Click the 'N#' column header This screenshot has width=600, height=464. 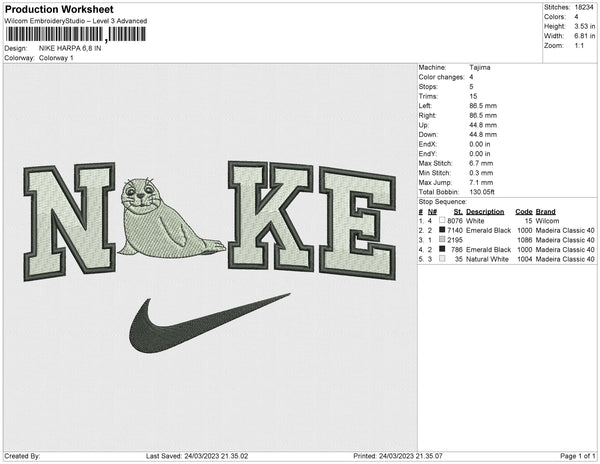[x=432, y=212]
